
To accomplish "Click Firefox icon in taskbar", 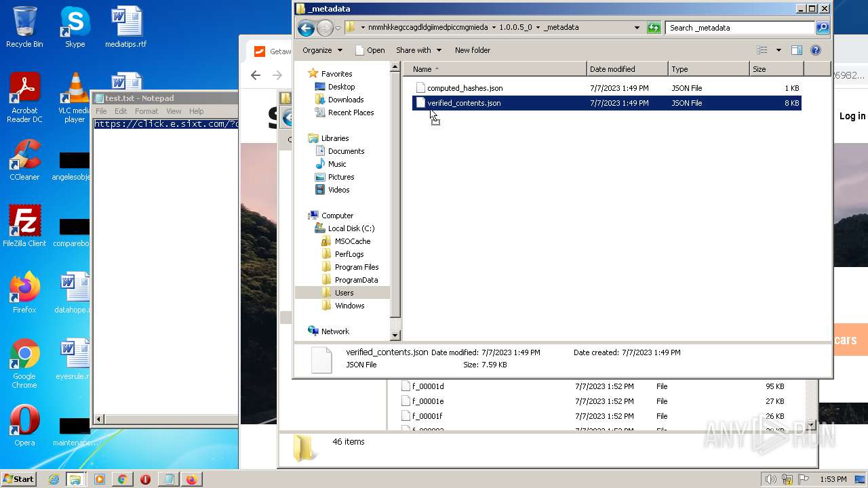I will (191, 479).
